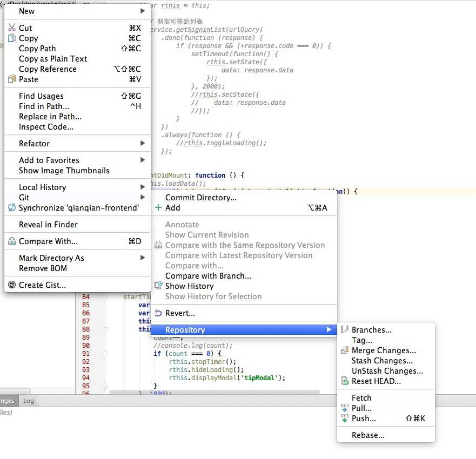The width and height of the screenshot is (476, 459).
Task: Click the Reset HEAD icon
Action: 345,381
